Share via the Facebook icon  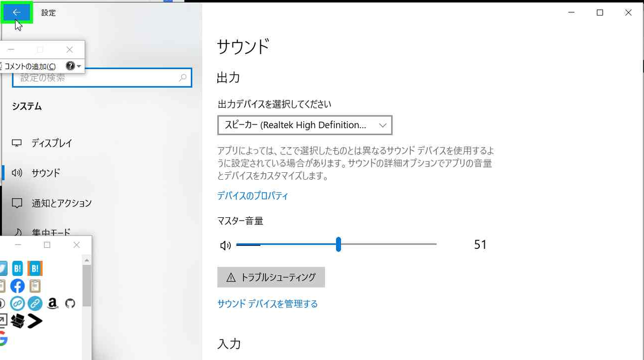pos(18,285)
